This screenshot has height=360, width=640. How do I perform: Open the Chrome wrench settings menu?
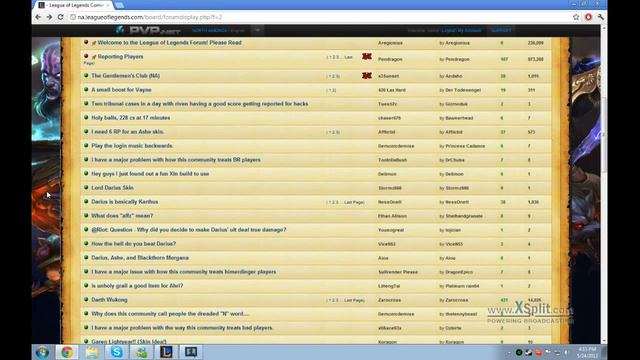600,17
